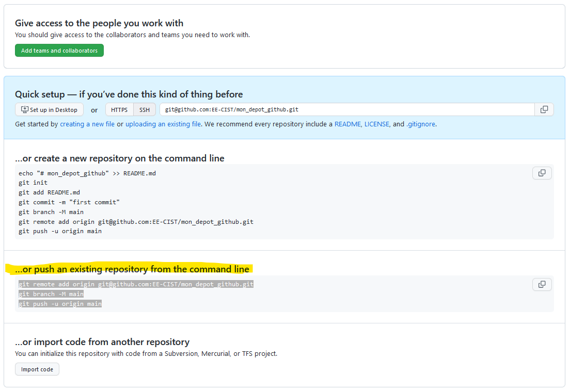Click the Add teams and collaborators button
Image resolution: width=570 pixels, height=392 pixels.
(59, 50)
